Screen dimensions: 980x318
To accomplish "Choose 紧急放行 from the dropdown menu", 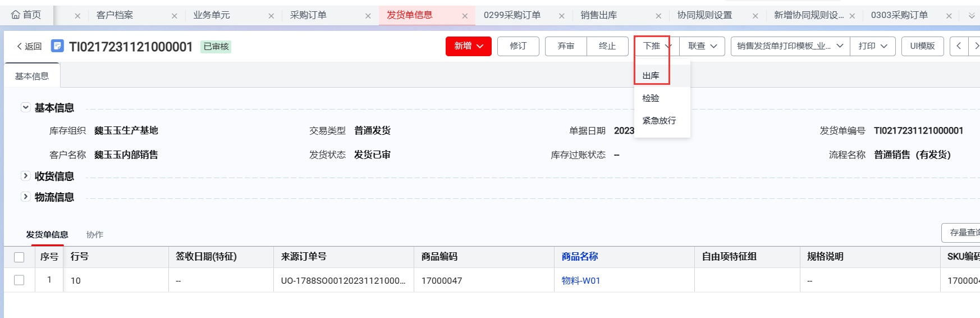I will click(x=659, y=120).
